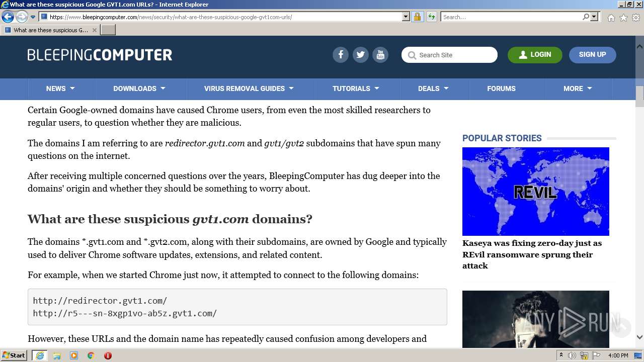This screenshot has height=362, width=644.
Task: Open Windows Media Player taskbar icon
Action: coord(74,355)
